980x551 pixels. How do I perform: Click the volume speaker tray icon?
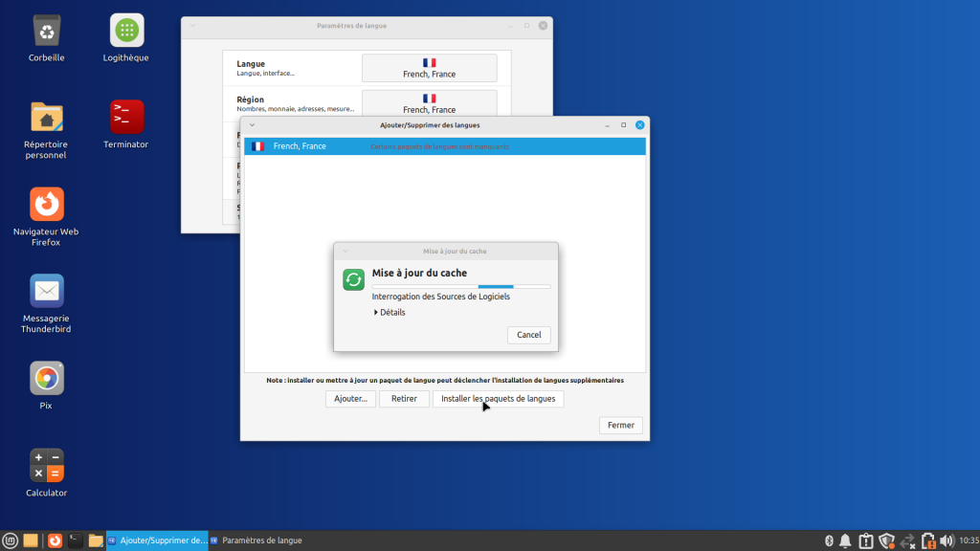point(947,540)
